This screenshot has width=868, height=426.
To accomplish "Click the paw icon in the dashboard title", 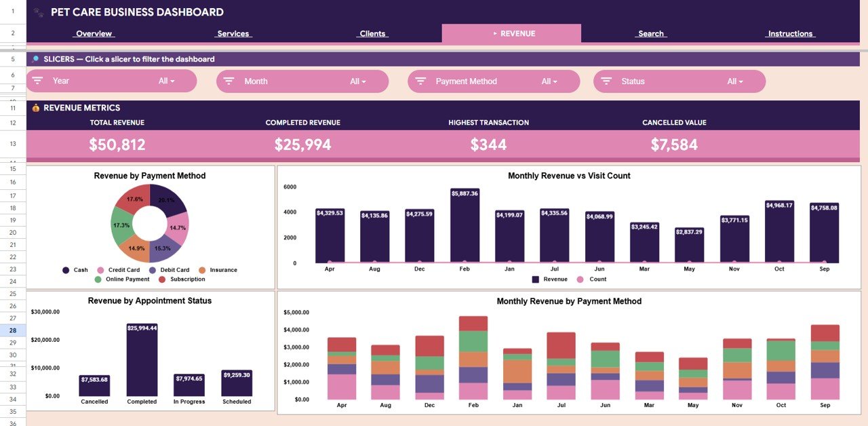I will pos(38,12).
